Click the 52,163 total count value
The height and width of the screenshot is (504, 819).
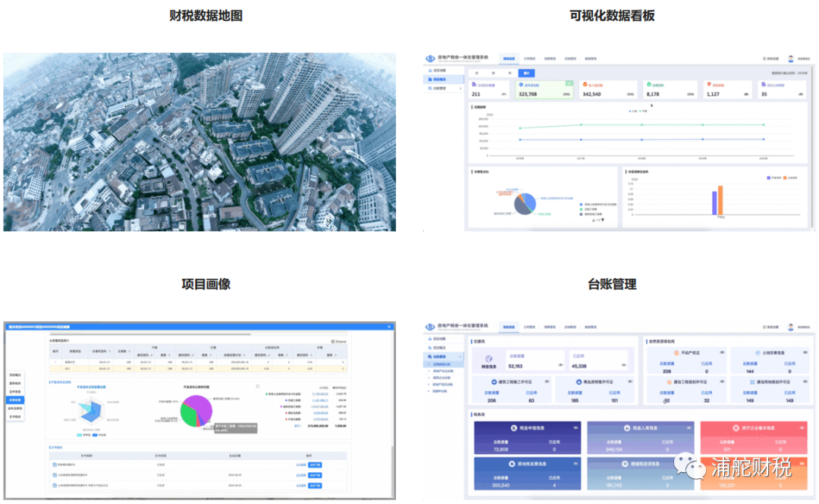(x=516, y=366)
